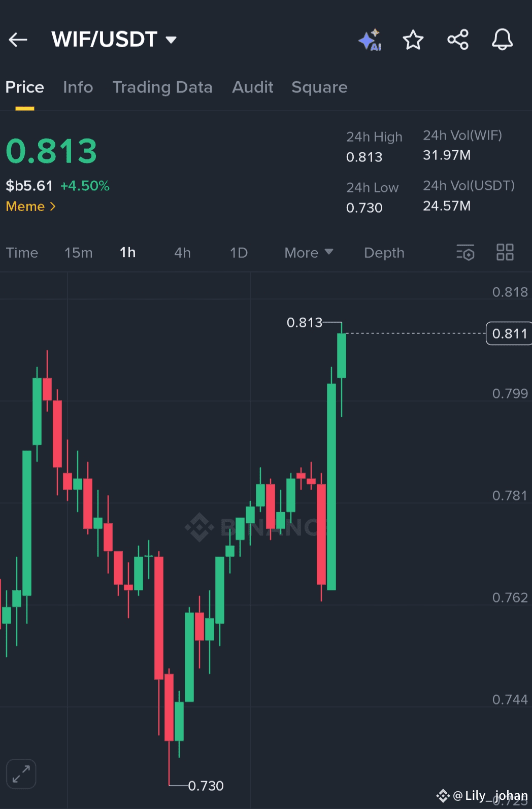Tap the latest green candlestick
Viewport: 532px width, 809px height.
click(x=342, y=355)
